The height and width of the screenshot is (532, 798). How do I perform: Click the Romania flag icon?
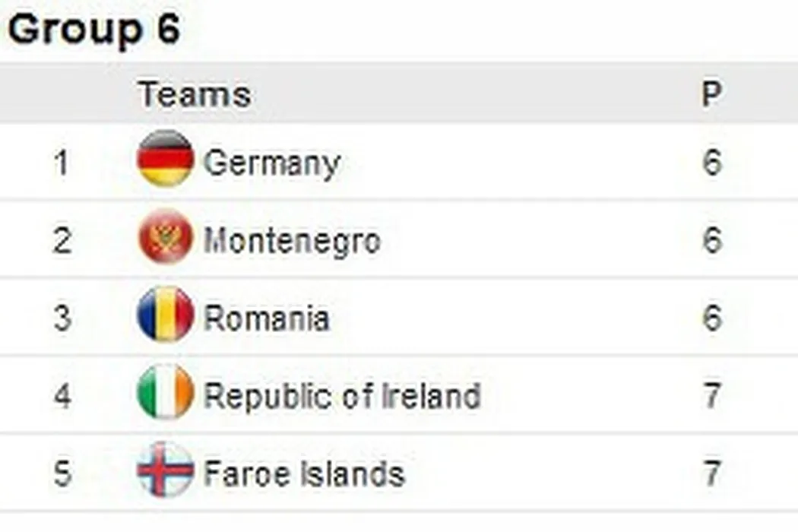(x=165, y=315)
